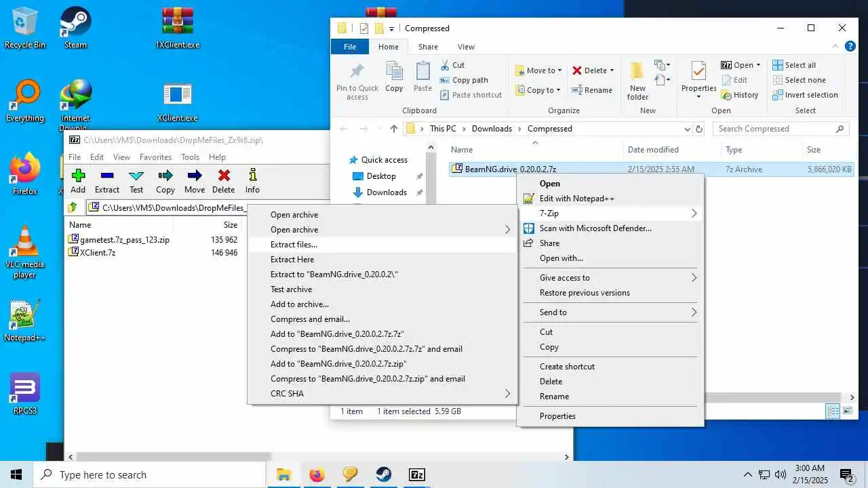This screenshot has width=868, height=488.
Task: Open the Share tab in Explorer ribbon
Action: pos(428,47)
